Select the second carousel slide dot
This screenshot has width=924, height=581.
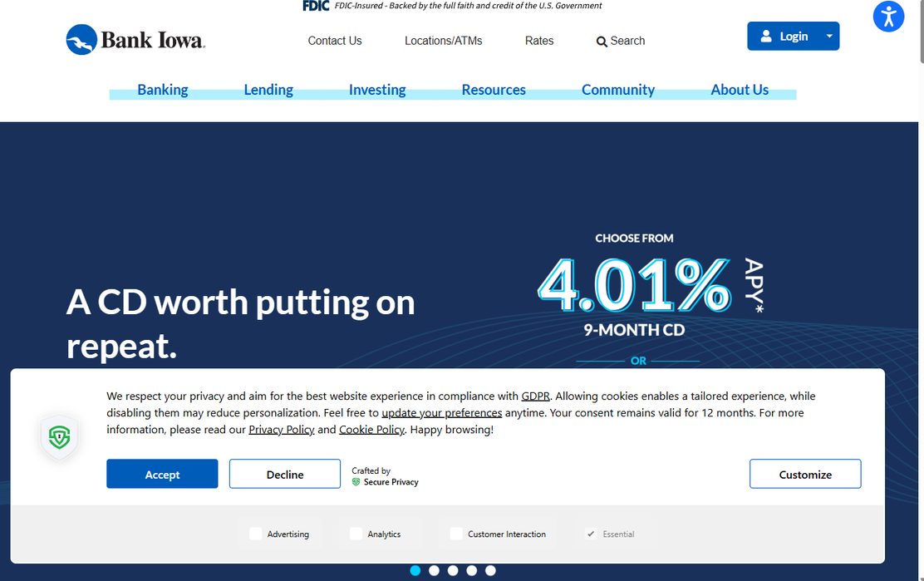434,570
